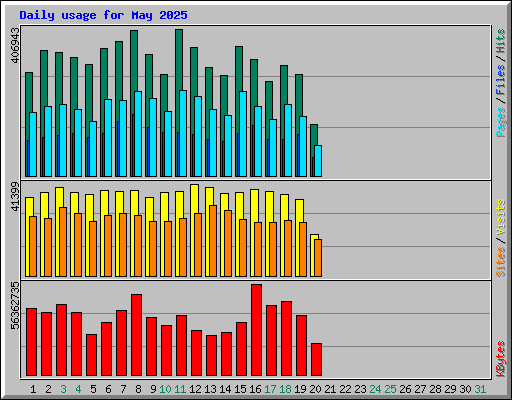
Task: Click the green Hits bar for day 17
Action: 269,100
